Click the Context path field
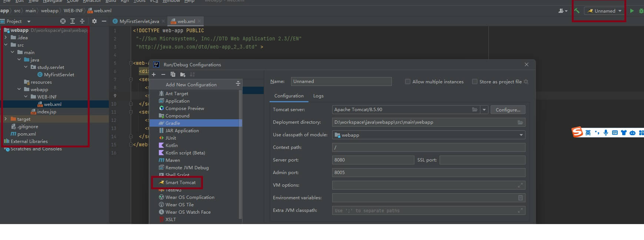Viewport: 644px width, 240px height. point(428,147)
